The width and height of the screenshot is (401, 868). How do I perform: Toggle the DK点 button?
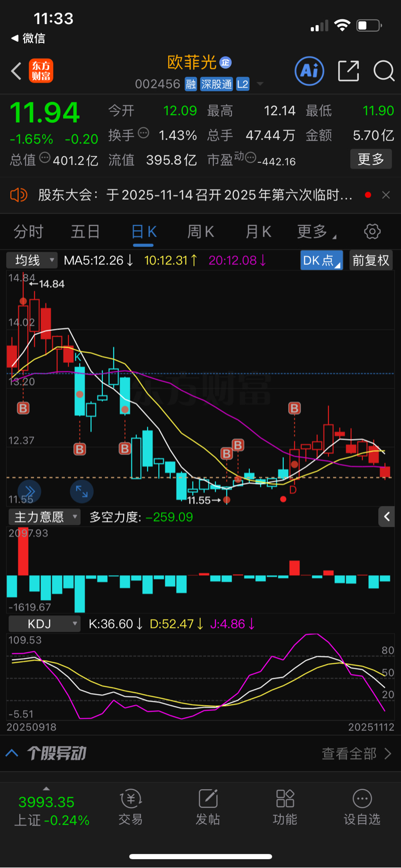click(x=321, y=260)
